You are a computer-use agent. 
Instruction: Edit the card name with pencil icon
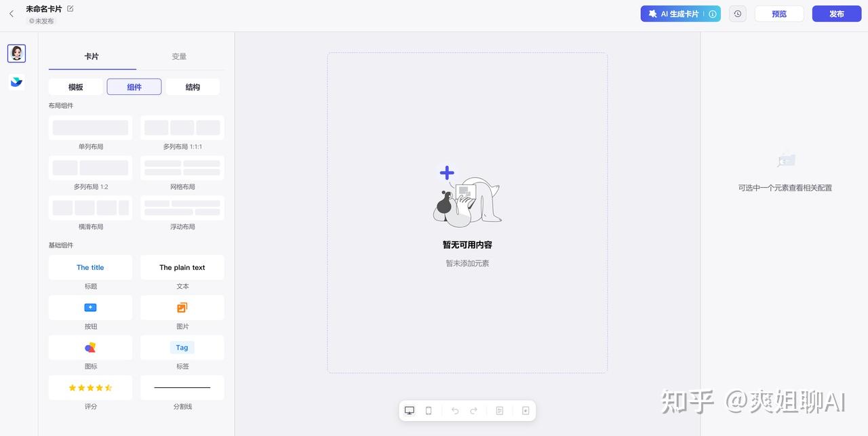tap(71, 9)
